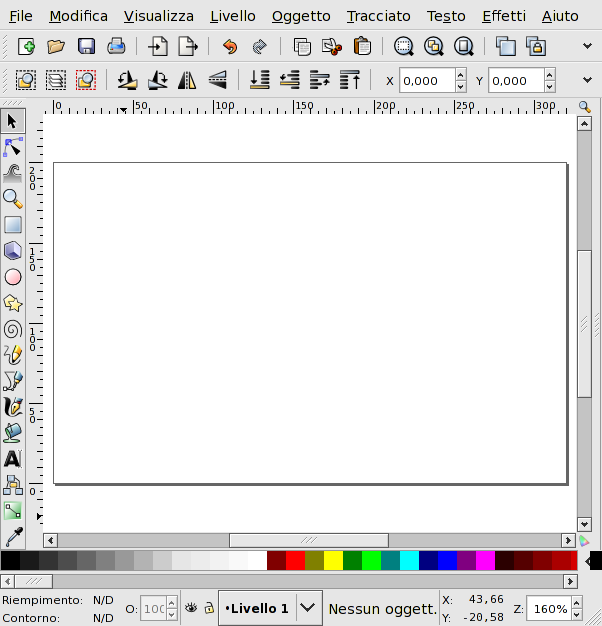
Task: Activate the Zoom magnifier tool in toolbox
Action: coord(13,199)
